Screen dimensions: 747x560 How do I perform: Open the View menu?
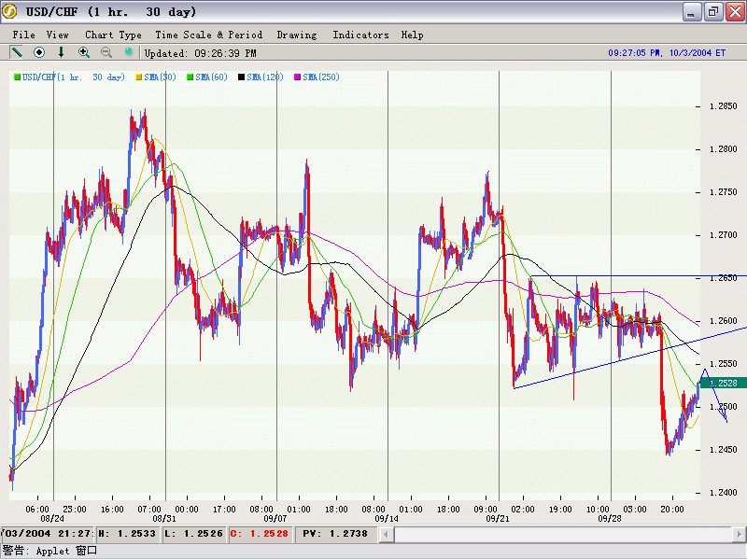(x=58, y=35)
